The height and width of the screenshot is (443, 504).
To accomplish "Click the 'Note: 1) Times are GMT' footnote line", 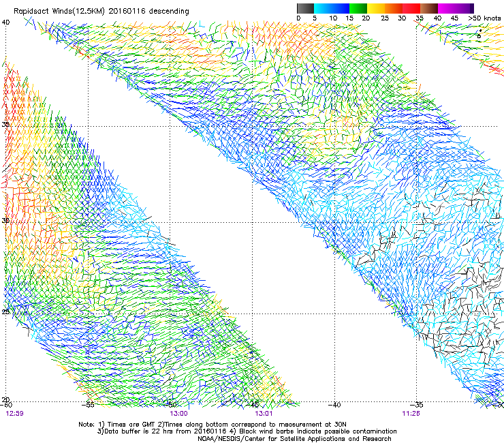I will [212, 425].
